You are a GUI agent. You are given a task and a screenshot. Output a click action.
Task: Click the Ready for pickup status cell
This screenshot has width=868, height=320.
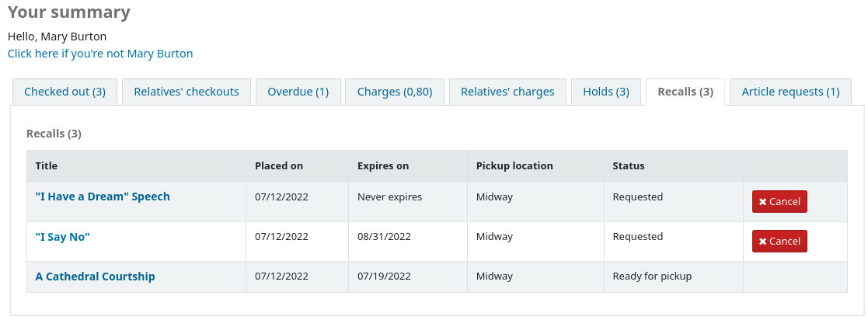[652, 277]
